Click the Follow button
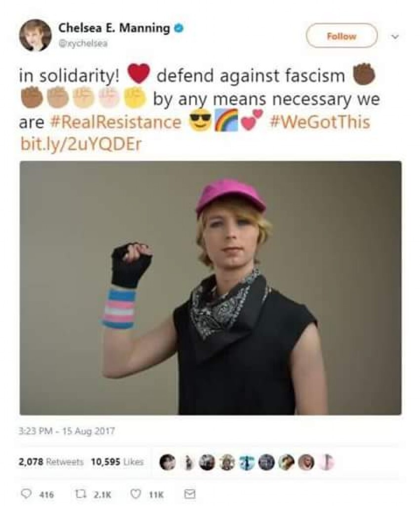Image resolution: width=420 pixels, height=506 pixels. pos(341,36)
